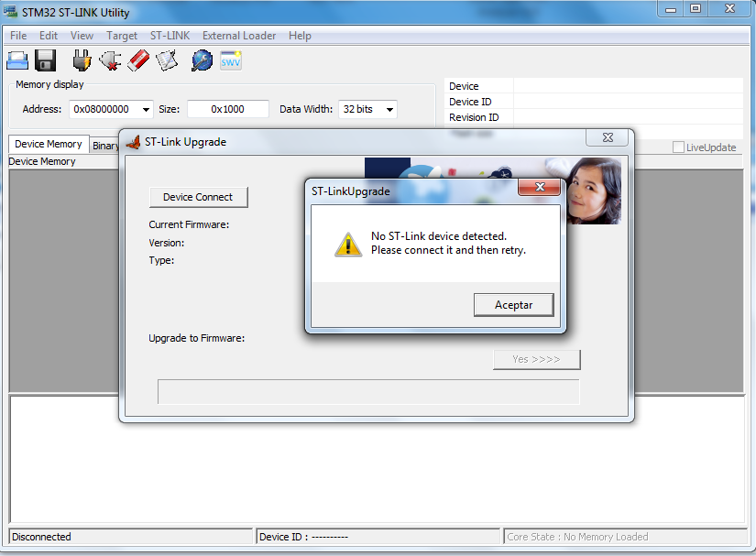Open the SWV viewer icon
756x556 pixels.
point(230,60)
